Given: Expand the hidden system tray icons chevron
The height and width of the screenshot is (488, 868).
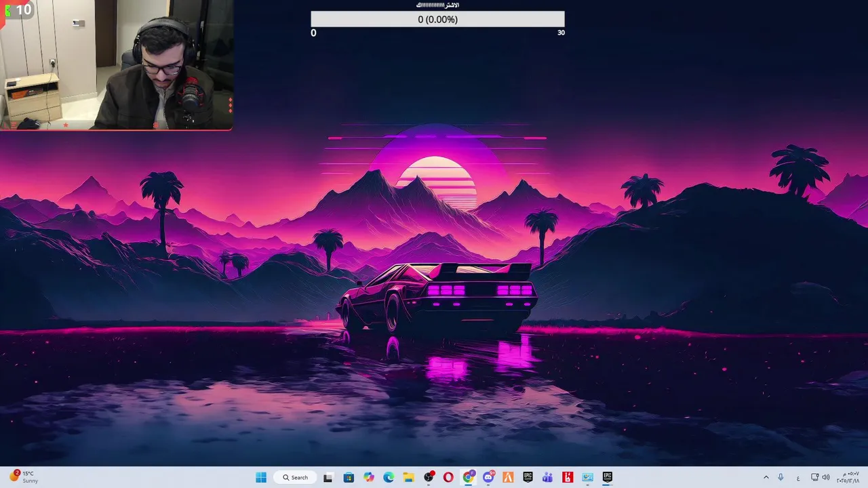Looking at the screenshot, I should [x=766, y=477].
